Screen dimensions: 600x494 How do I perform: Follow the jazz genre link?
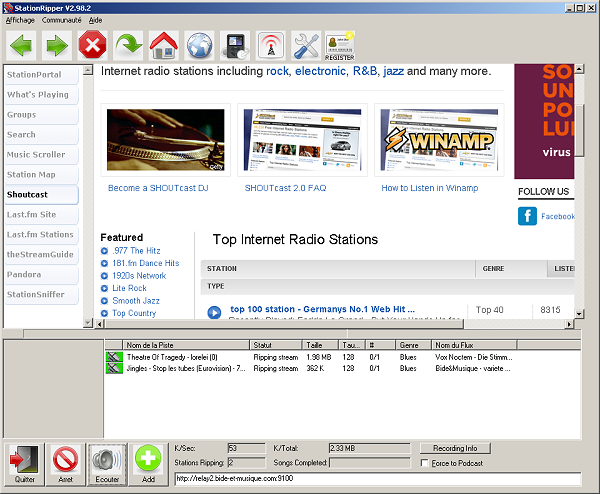click(x=393, y=71)
